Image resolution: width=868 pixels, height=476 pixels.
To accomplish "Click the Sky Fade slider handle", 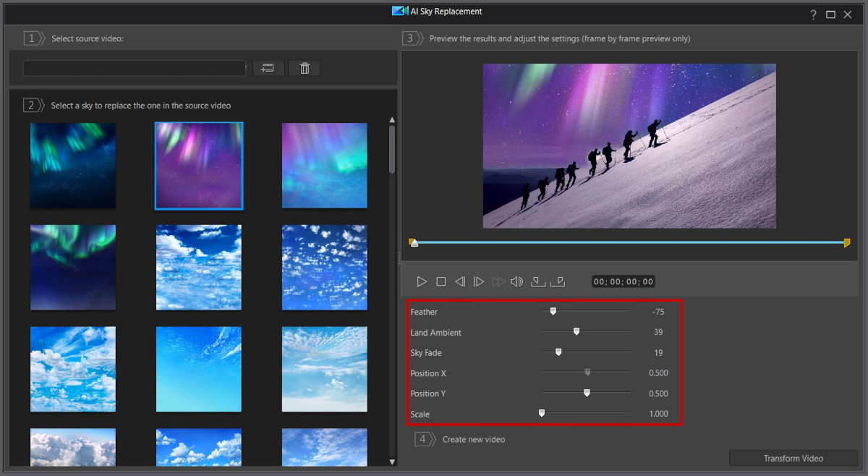I will [558, 352].
